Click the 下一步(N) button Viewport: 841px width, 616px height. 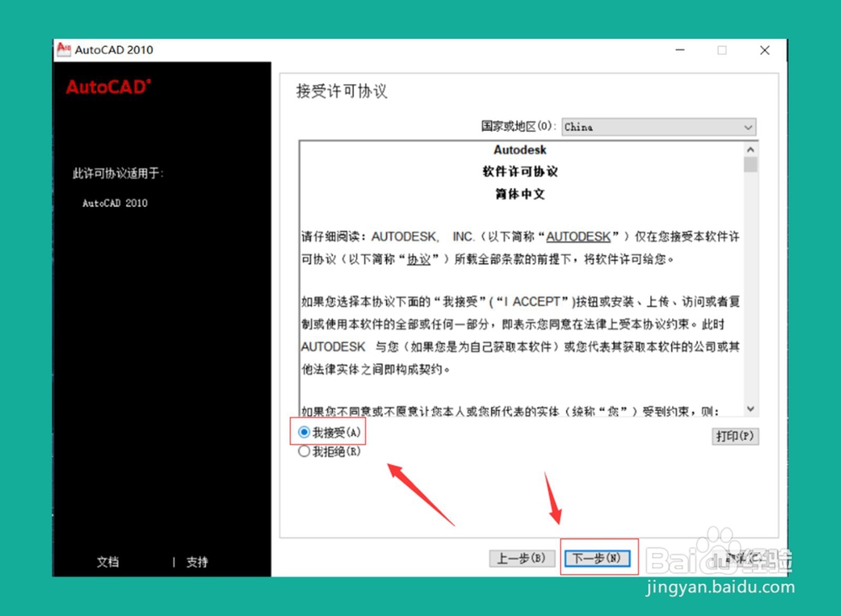(596, 558)
